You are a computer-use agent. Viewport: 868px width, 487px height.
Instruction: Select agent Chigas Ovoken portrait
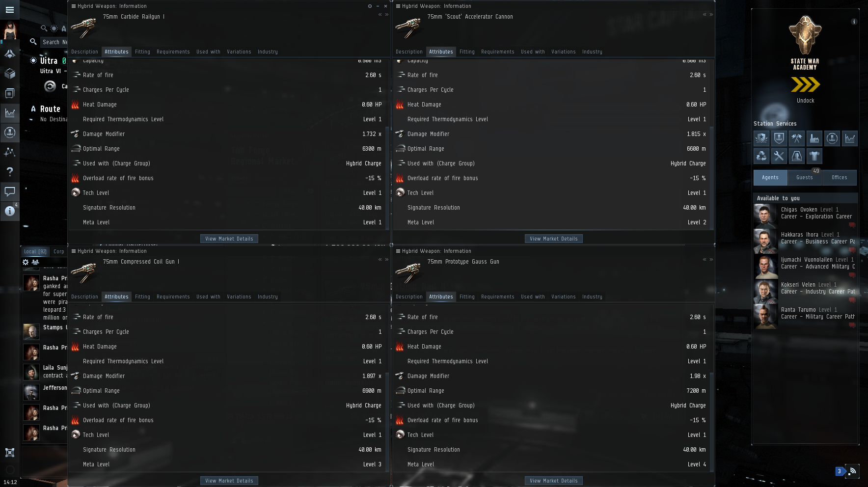coord(765,216)
